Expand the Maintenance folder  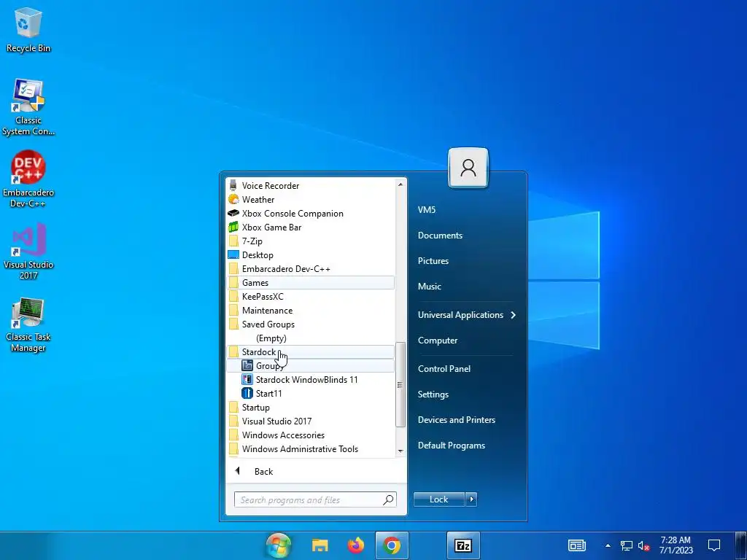click(311, 310)
